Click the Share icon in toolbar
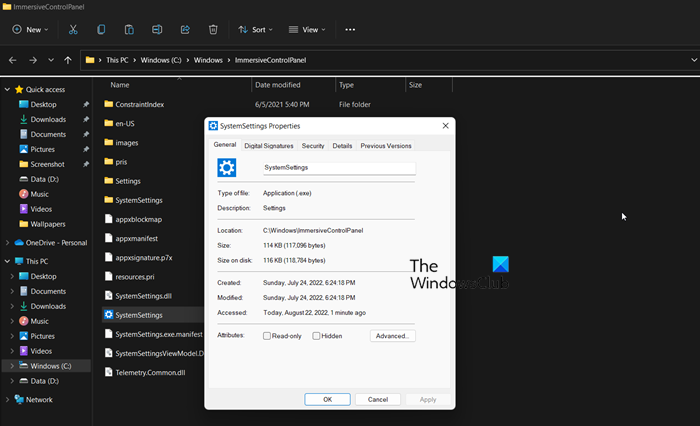Screen dimensions: 700x426 185,30
